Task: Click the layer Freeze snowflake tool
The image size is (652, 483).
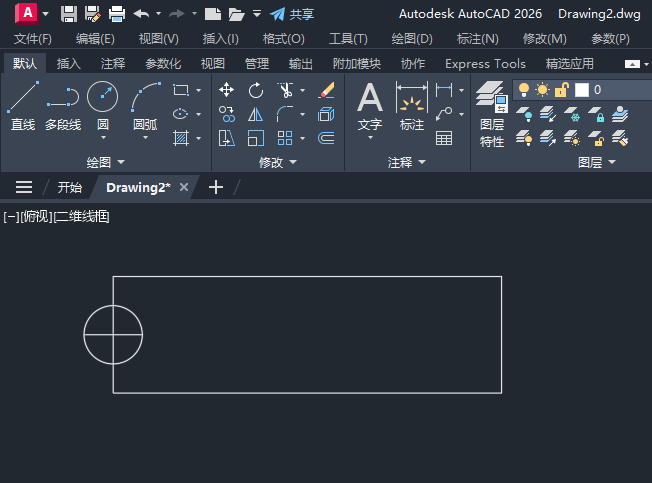Action: (x=572, y=114)
